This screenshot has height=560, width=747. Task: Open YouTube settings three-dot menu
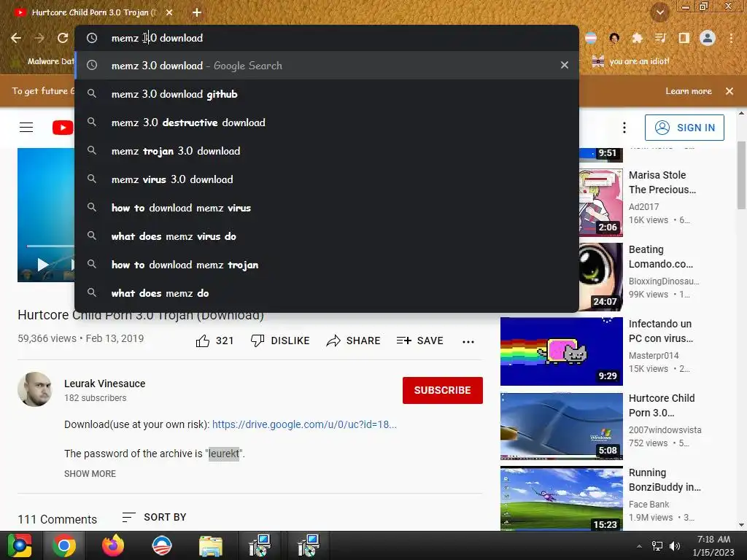tap(624, 128)
